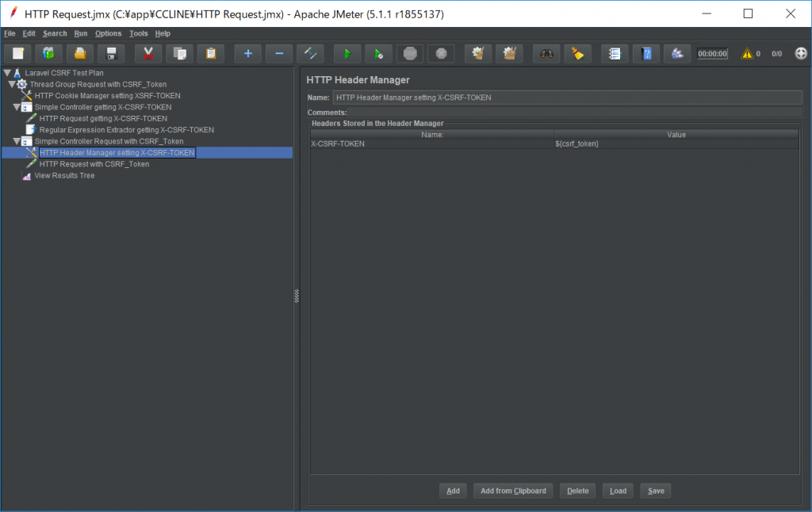Start the test with the green play icon
This screenshot has height=512, width=812.
347,54
